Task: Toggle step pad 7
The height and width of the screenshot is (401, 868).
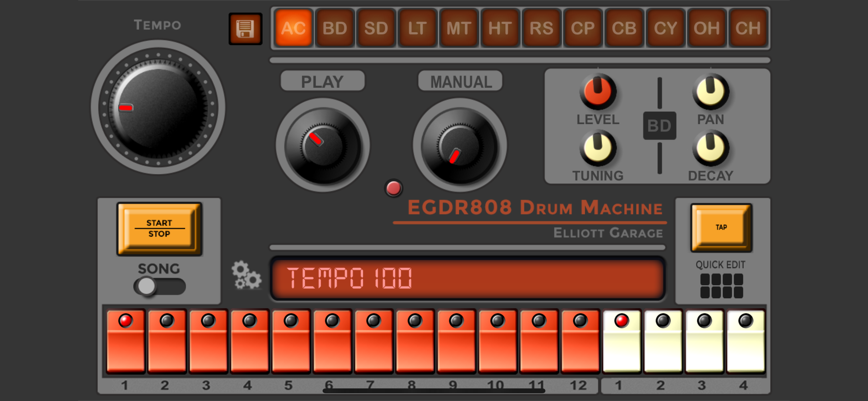Action: pyautogui.click(x=373, y=341)
